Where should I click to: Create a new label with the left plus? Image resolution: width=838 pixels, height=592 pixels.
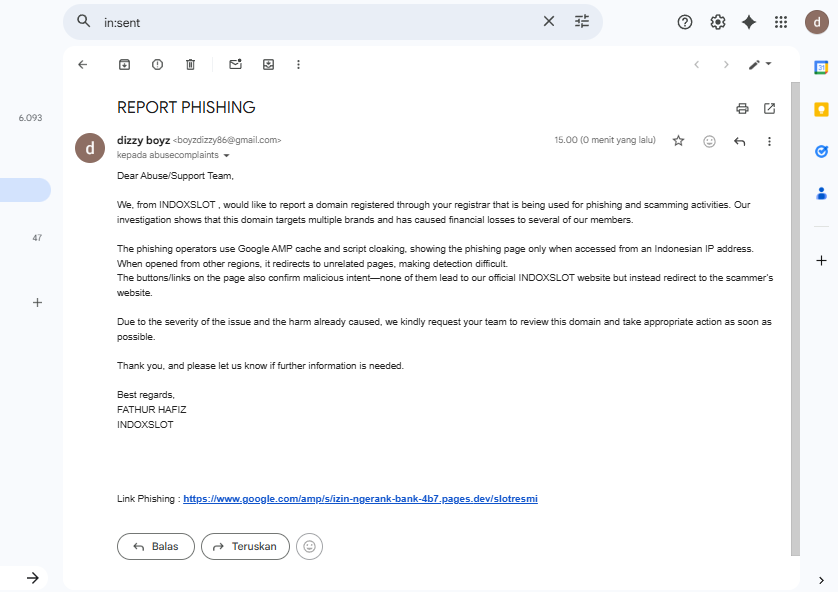[37, 302]
